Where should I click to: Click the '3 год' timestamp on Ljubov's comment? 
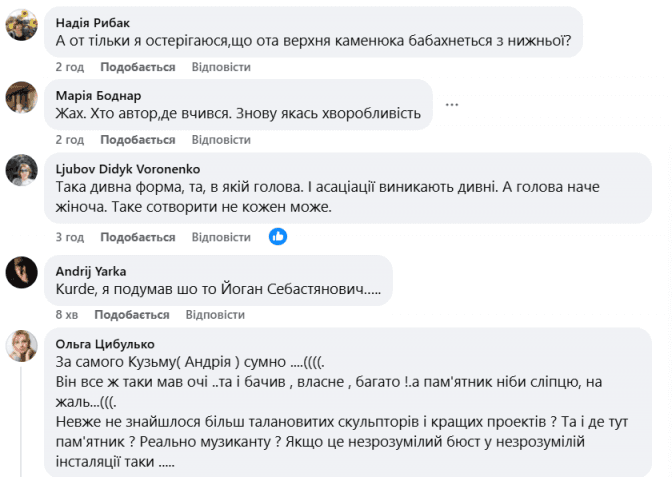pyautogui.click(x=69, y=238)
